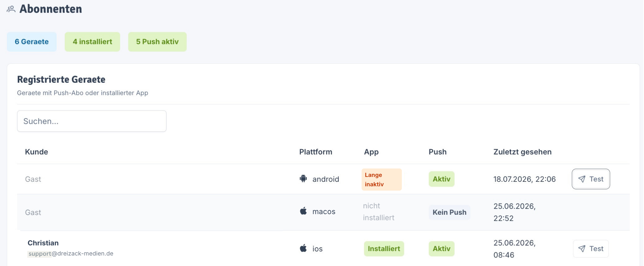Click the android platform icon
644x266 pixels.
(x=303, y=178)
